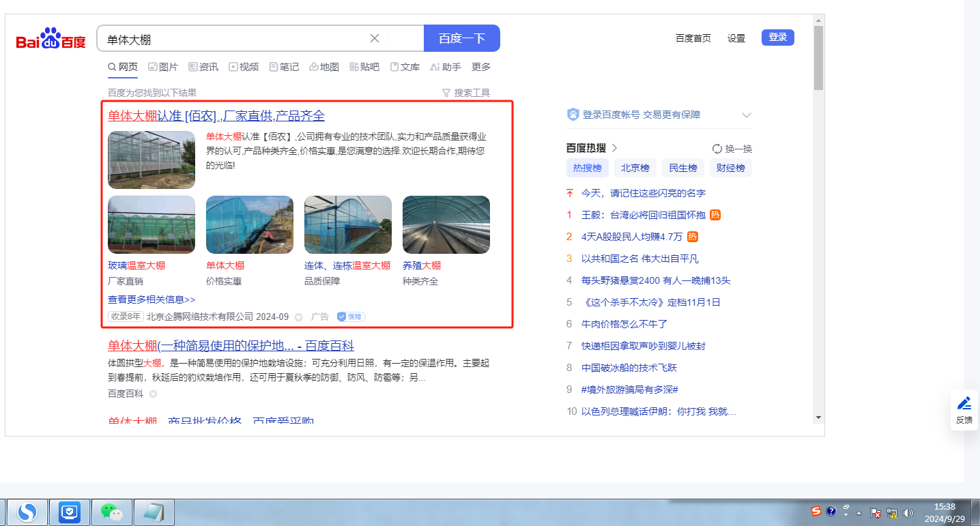Show hidden system tray icons

859,512
